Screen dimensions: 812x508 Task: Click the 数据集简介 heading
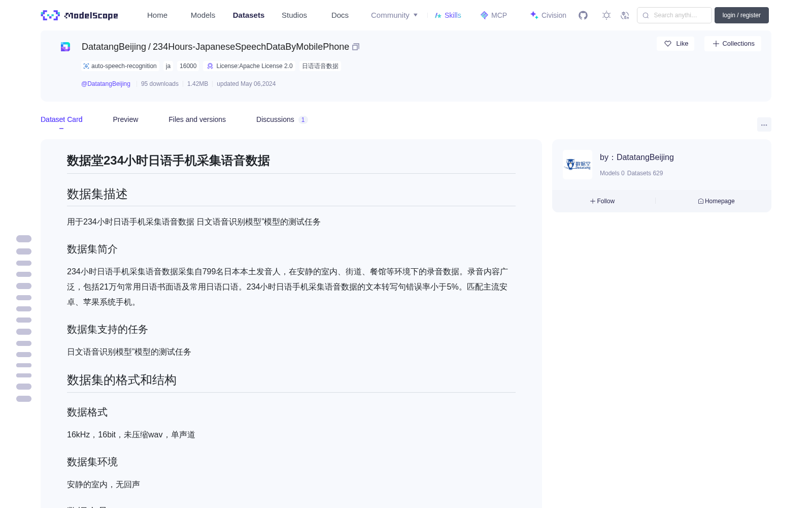tap(92, 249)
